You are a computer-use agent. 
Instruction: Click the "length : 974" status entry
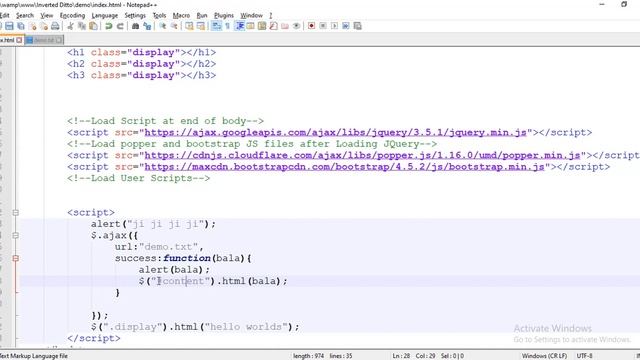click(308, 356)
